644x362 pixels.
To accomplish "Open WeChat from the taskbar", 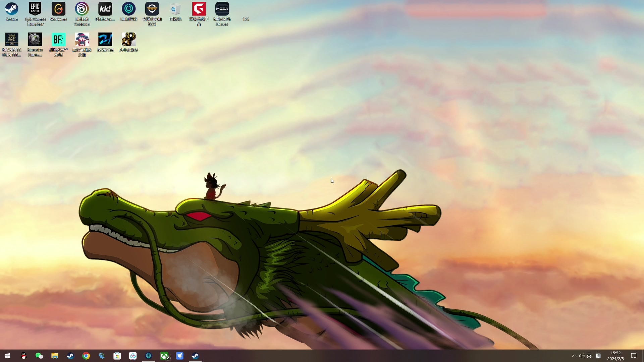I will point(39,356).
